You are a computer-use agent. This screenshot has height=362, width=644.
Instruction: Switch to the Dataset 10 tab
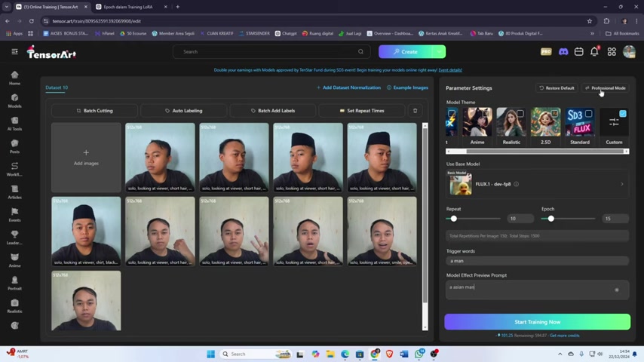pos(57,87)
